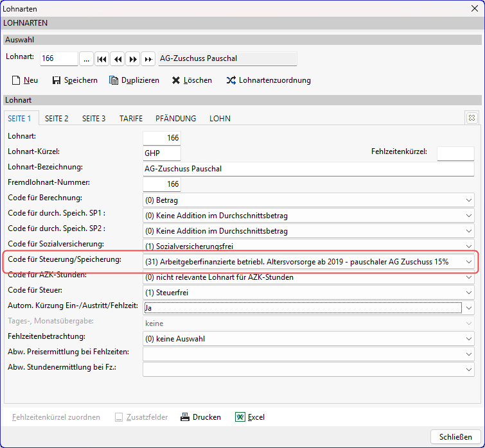485x448 pixels.
Task: Open Code für AZK-Stunden dropdown
Action: 308,277
